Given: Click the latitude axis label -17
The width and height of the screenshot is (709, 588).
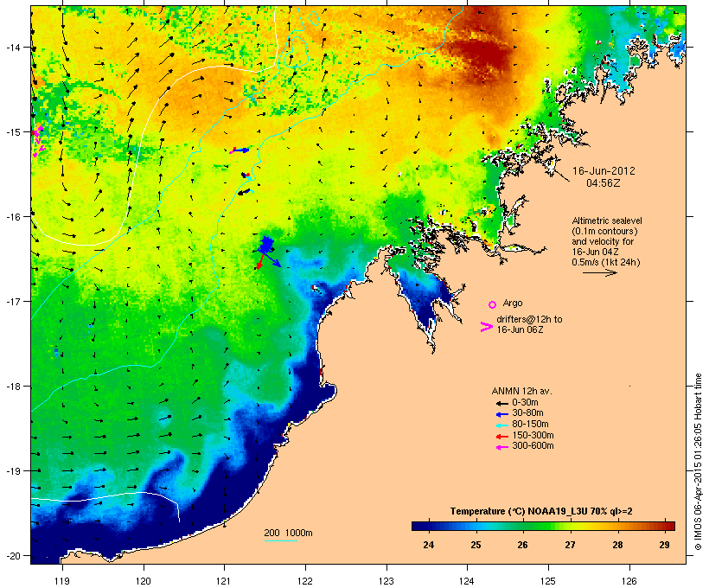Looking at the screenshot, I should click(14, 301).
